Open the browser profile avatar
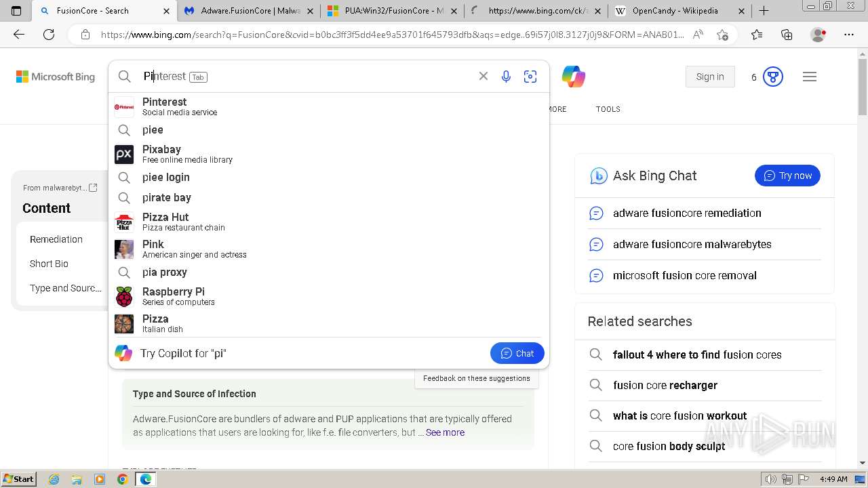Image resolution: width=868 pixels, height=488 pixels. pos(818,35)
